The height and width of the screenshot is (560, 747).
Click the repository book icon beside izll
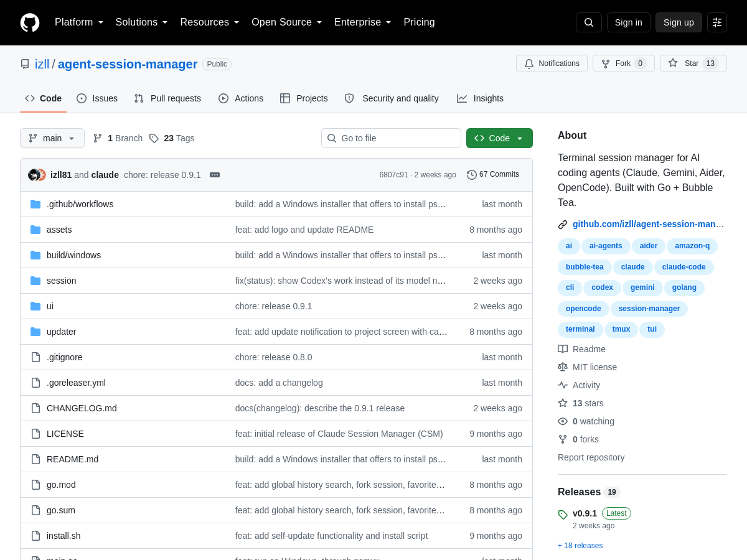tap(25, 64)
